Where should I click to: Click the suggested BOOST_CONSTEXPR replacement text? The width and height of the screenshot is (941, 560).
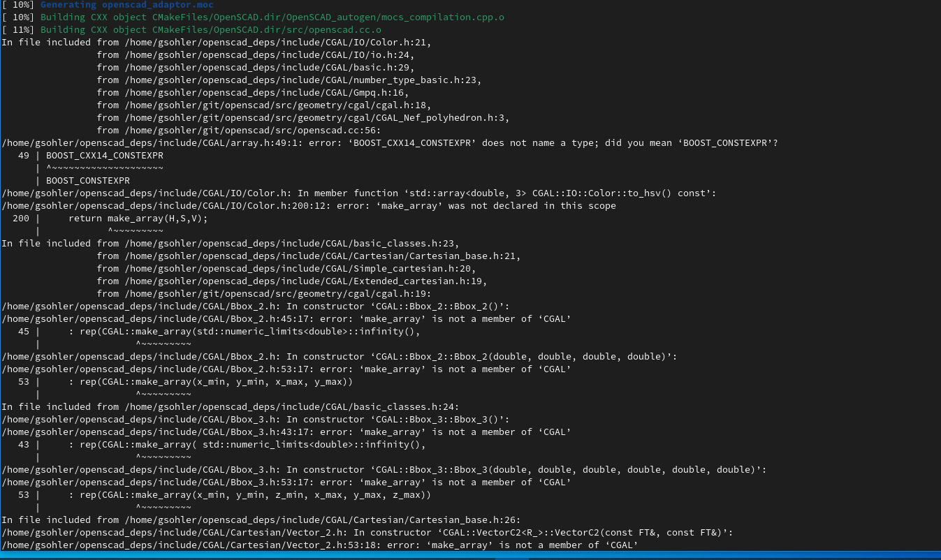pos(87,181)
